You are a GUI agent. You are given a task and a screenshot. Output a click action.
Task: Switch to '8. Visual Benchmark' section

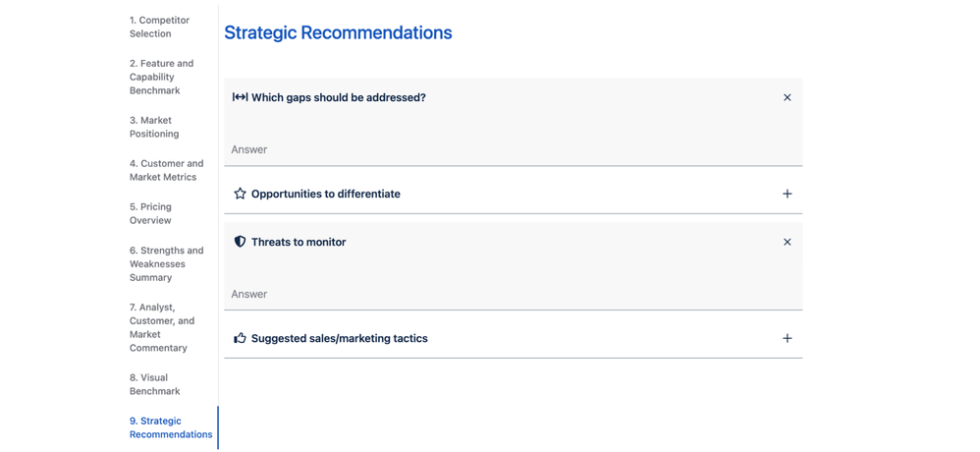point(154,384)
